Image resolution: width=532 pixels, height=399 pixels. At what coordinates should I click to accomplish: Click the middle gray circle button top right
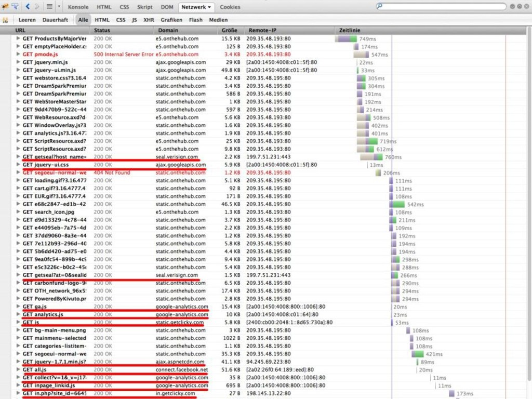coord(520,6)
